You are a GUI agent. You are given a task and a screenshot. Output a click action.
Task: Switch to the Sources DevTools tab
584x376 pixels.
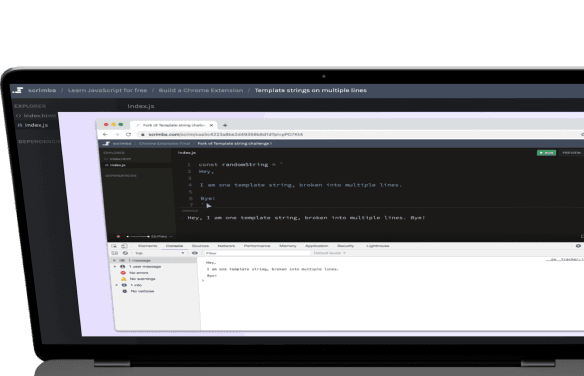point(200,246)
